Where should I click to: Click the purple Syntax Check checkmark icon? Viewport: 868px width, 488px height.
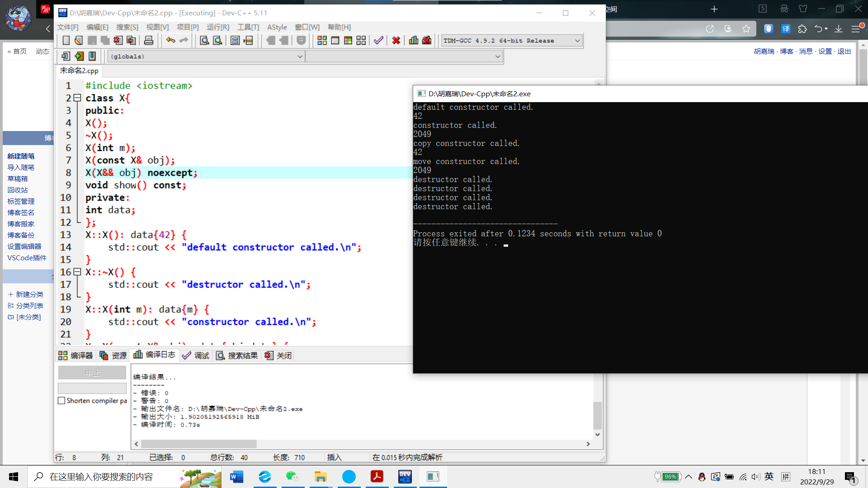[379, 41]
